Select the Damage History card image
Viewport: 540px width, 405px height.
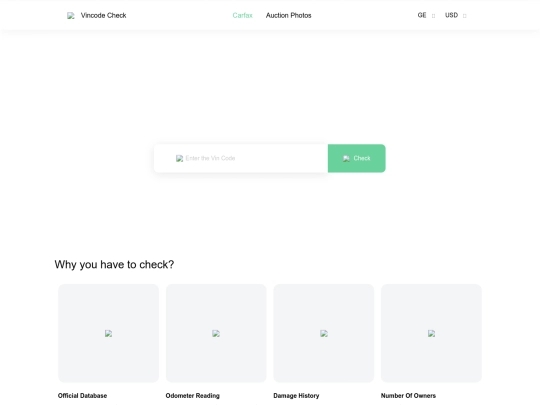tap(324, 333)
